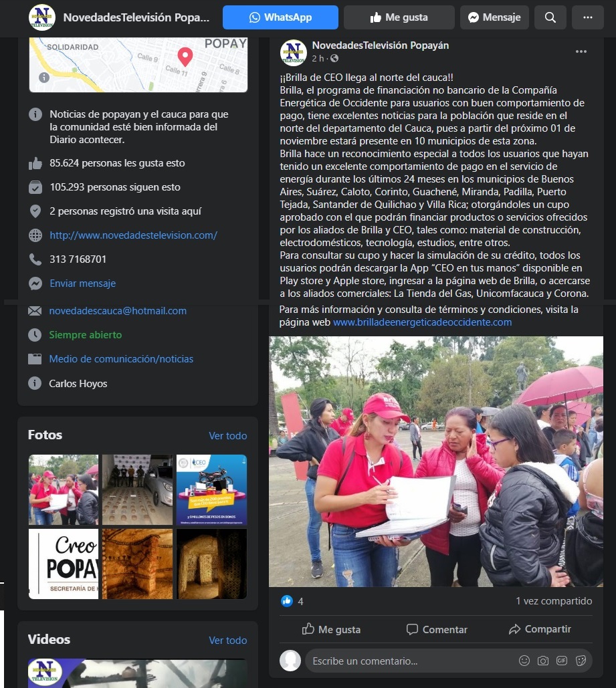Click the emoji icon in comment box
616x688 pixels.
(524, 661)
